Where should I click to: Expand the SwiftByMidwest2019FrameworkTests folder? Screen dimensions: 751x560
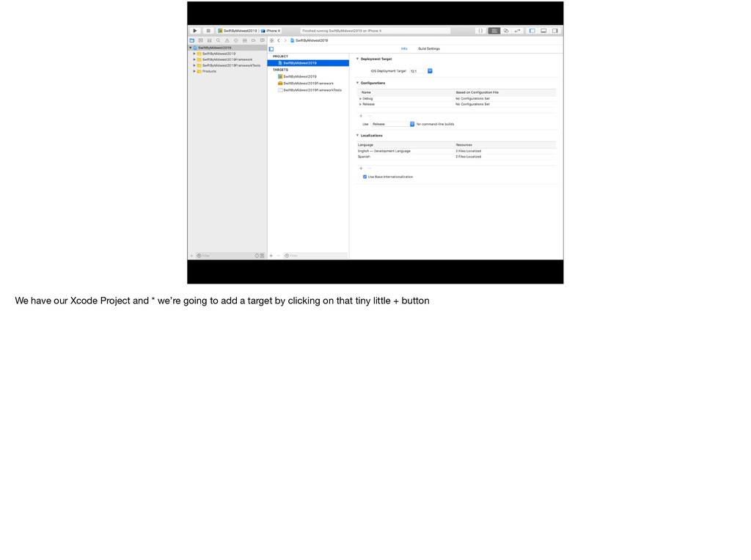[x=194, y=65]
